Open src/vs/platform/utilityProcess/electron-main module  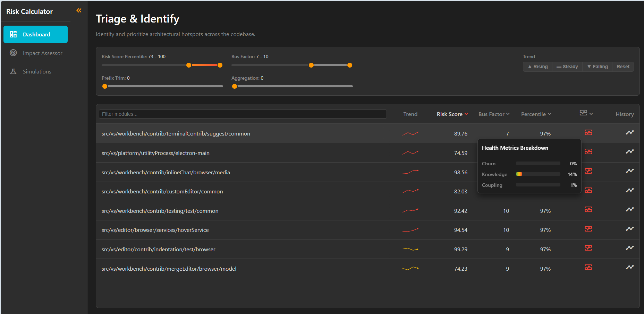coord(155,153)
